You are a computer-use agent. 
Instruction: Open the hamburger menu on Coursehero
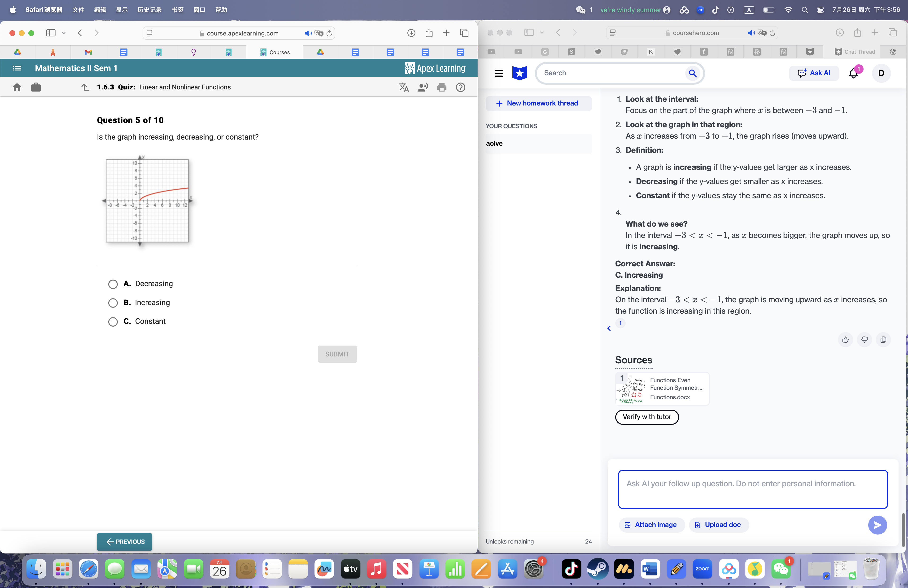pyautogui.click(x=499, y=73)
